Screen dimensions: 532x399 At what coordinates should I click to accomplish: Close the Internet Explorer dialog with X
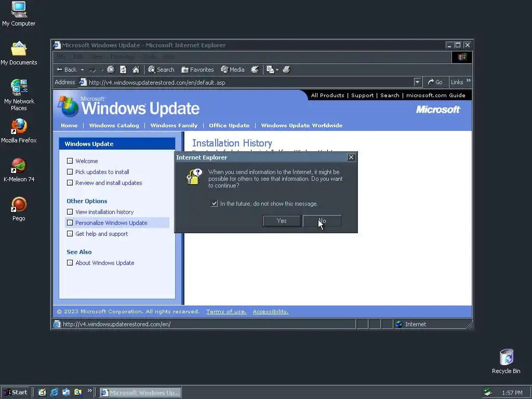pyautogui.click(x=351, y=157)
